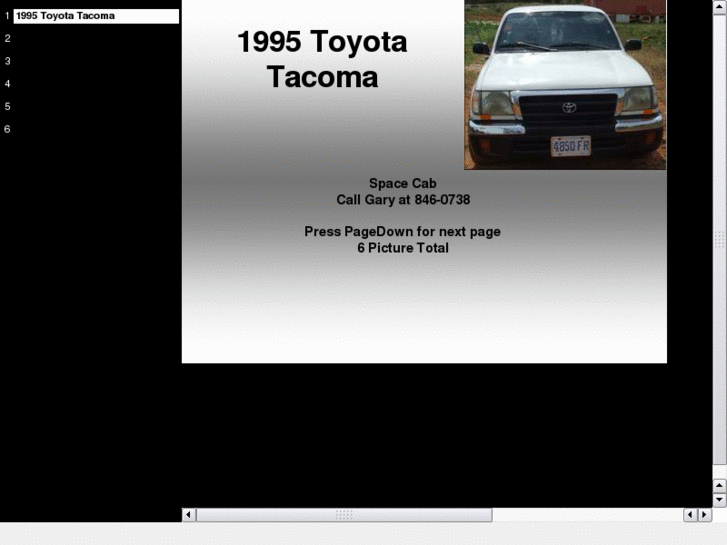The height and width of the screenshot is (545, 727).
Task: Click the '6 Picture Total' text
Action: [402, 248]
